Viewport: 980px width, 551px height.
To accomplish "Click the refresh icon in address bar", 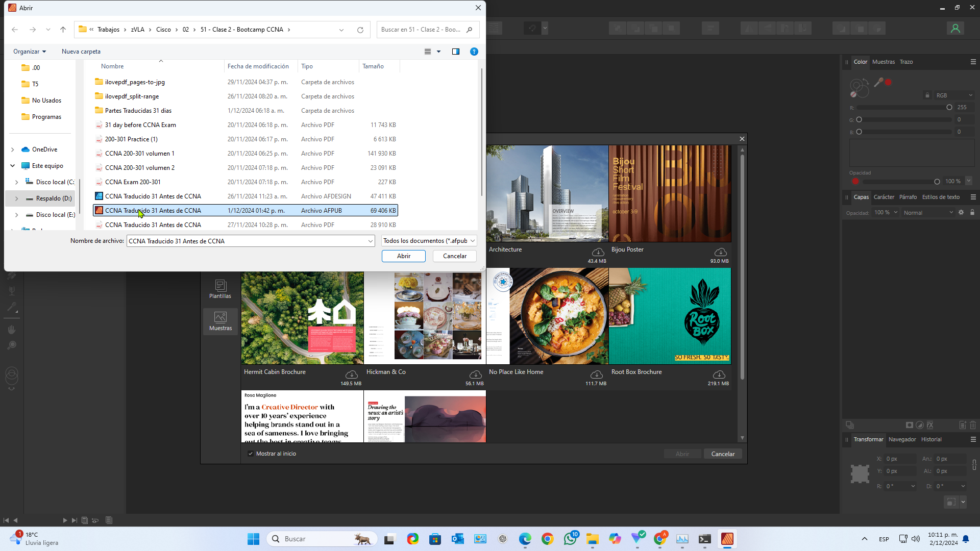I will (360, 30).
